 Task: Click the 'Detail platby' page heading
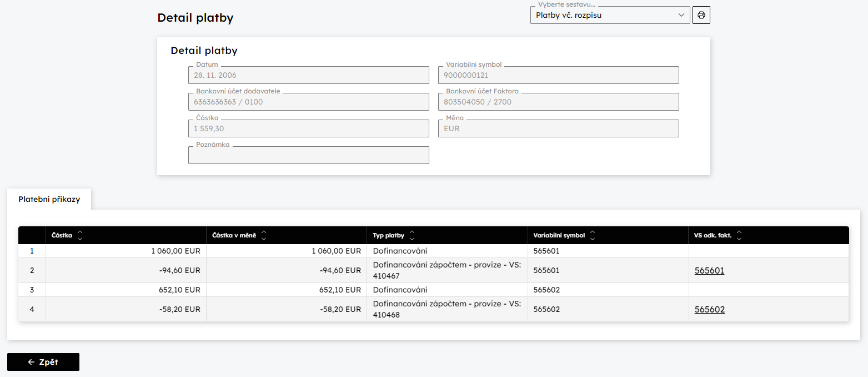coord(195,18)
